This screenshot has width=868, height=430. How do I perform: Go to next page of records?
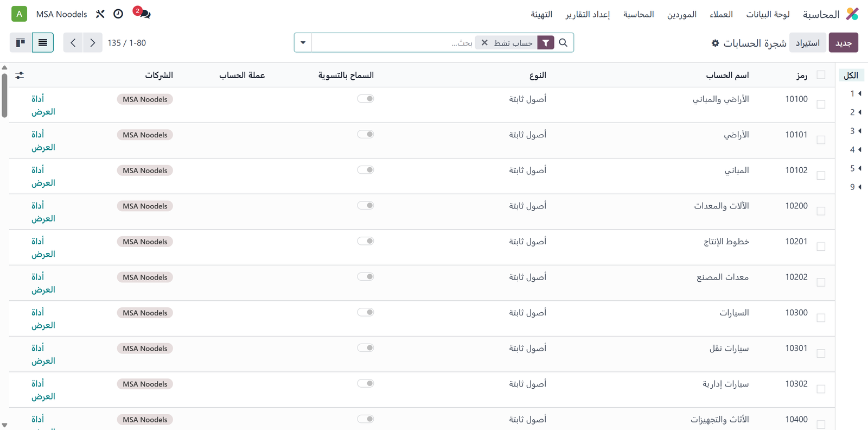[x=93, y=42]
